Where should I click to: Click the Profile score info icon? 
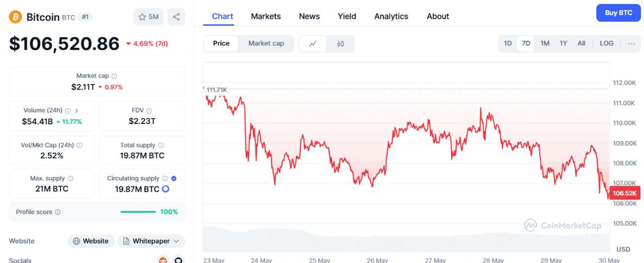58,212
